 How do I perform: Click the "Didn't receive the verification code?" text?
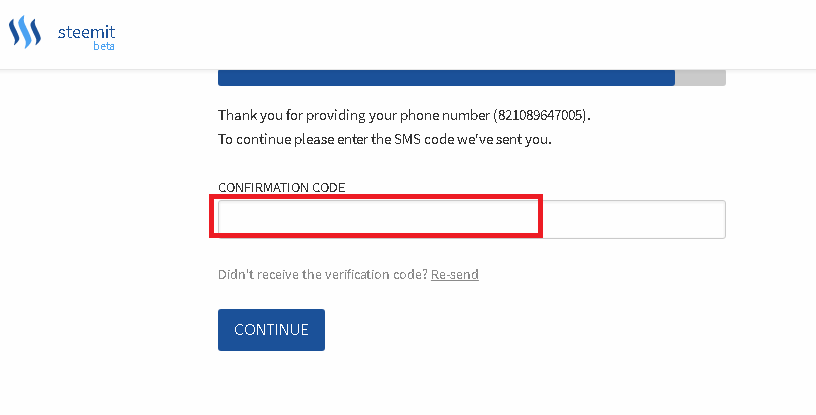[x=323, y=274]
